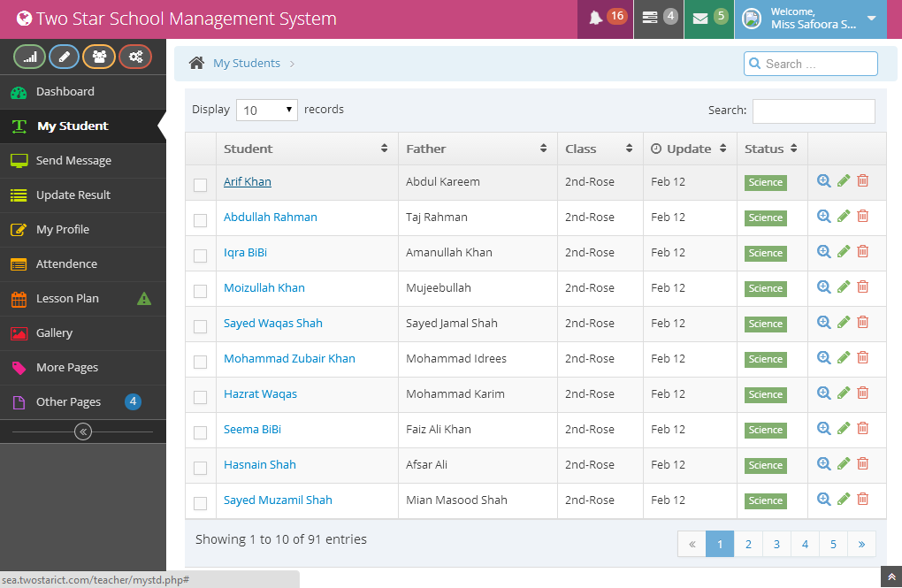Edit the Arif Khan record with the pencil icon
This screenshot has height=588, width=902.
(x=844, y=181)
